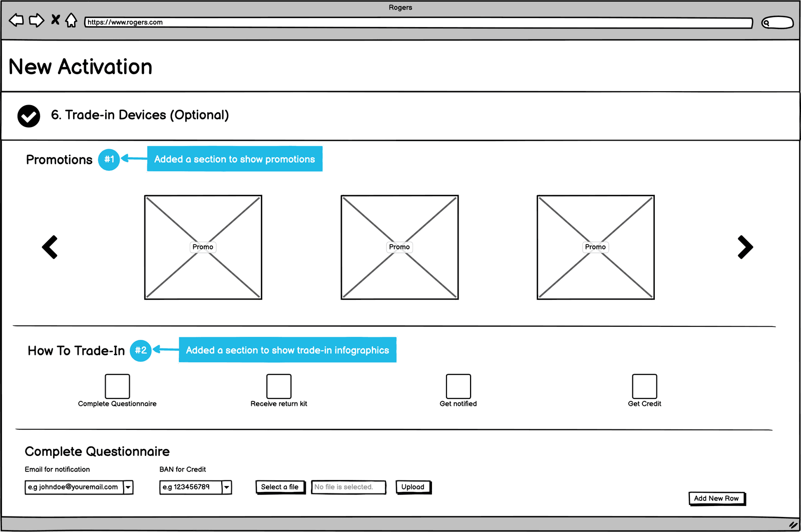Click the Get notified step icon
The height and width of the screenshot is (532, 801).
point(459,386)
